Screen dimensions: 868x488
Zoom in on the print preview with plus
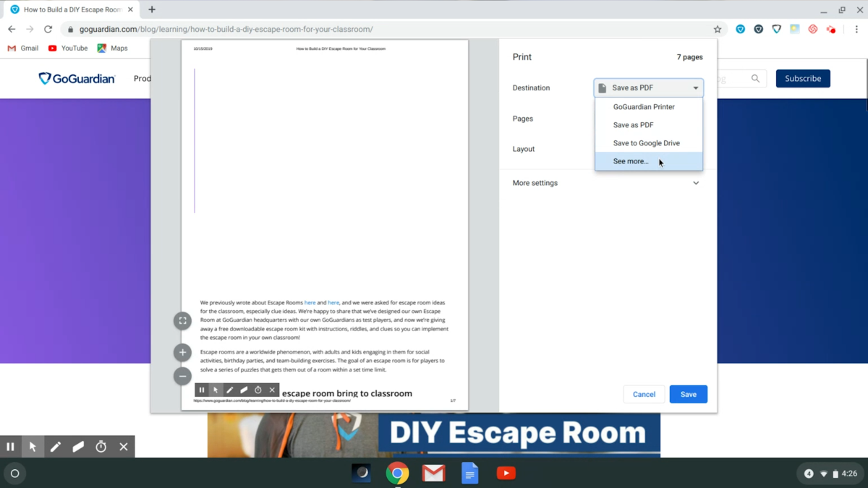coord(182,352)
